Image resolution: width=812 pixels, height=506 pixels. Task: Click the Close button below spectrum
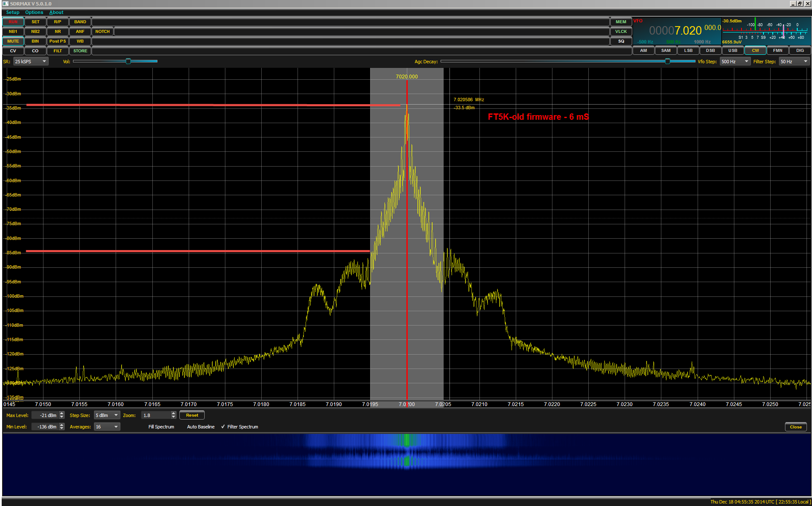796,427
